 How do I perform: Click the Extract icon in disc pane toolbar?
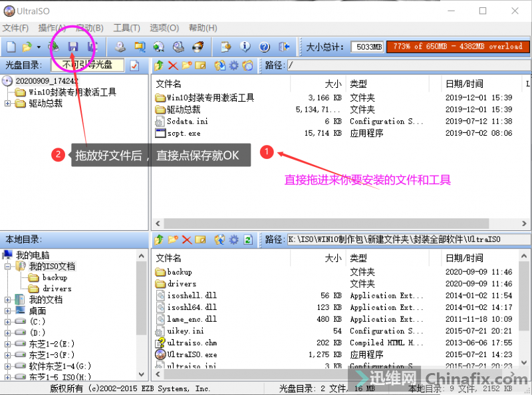coord(219,65)
